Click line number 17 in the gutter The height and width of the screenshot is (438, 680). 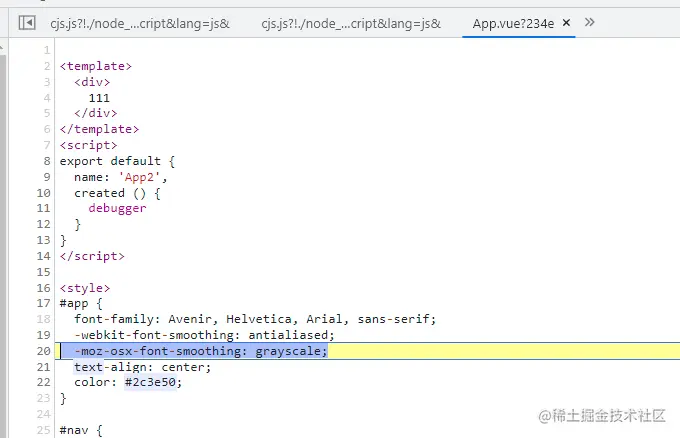click(43, 304)
